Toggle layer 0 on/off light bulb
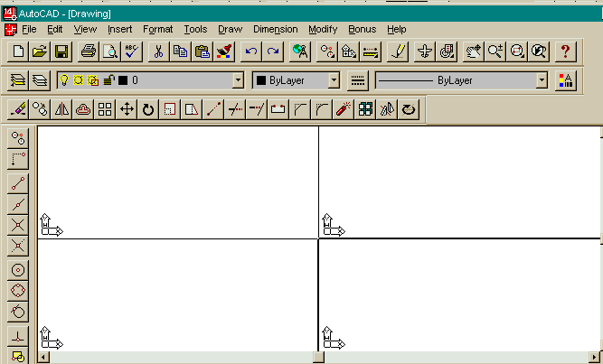The image size is (603, 364). 64,80
